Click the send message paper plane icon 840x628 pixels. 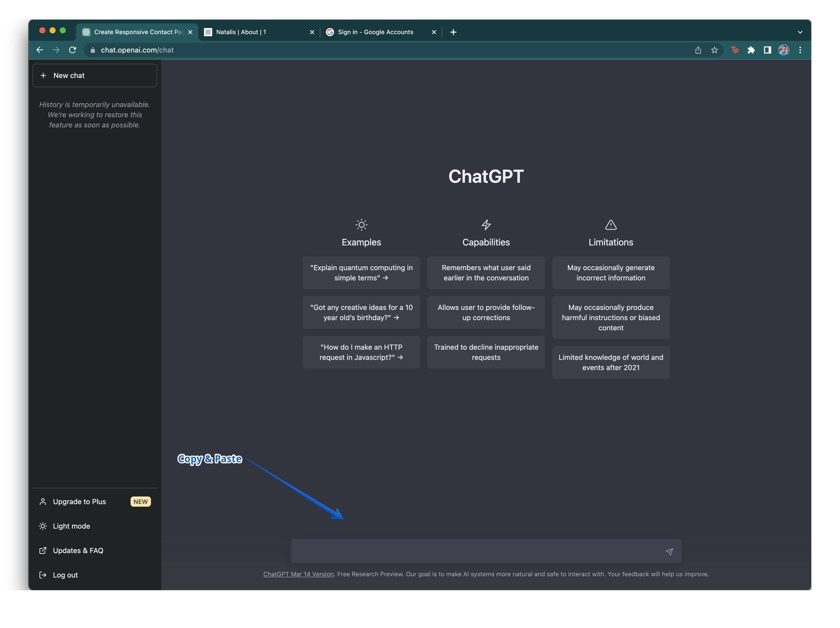(x=669, y=552)
